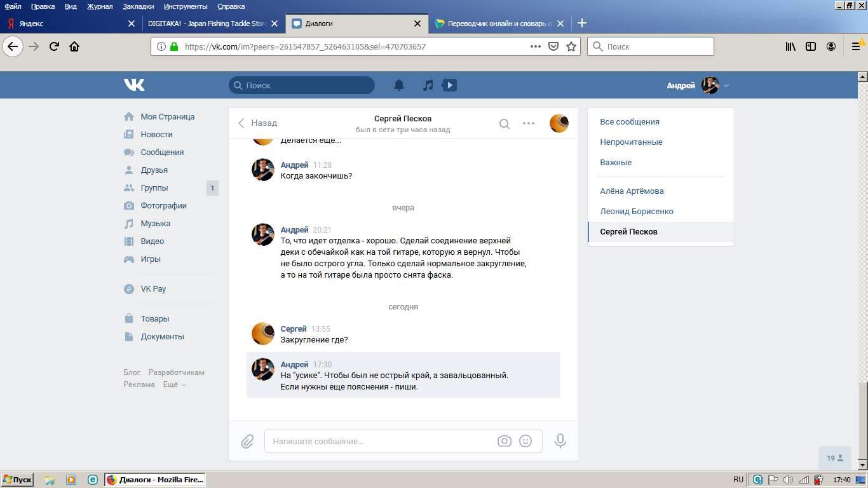Click the browser address bar URL
The width and height of the screenshot is (868, 488).
(x=305, y=46)
